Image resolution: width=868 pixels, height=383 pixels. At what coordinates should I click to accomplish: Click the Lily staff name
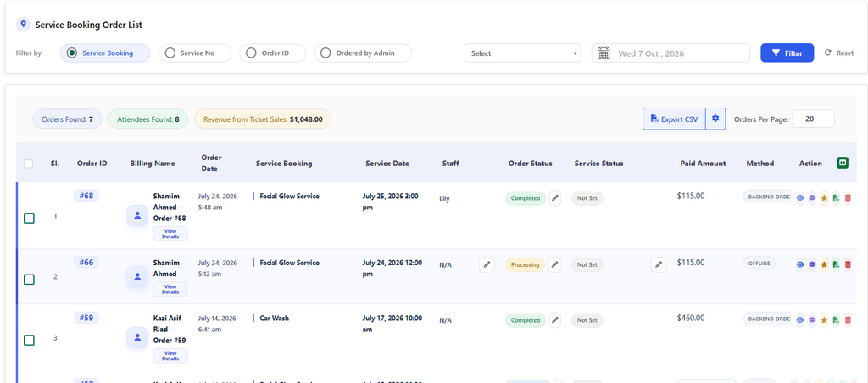pyautogui.click(x=444, y=198)
